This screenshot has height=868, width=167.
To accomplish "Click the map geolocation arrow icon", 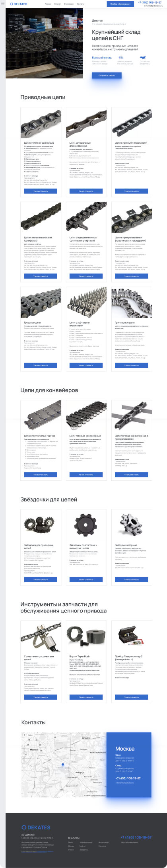I will point(24,735).
